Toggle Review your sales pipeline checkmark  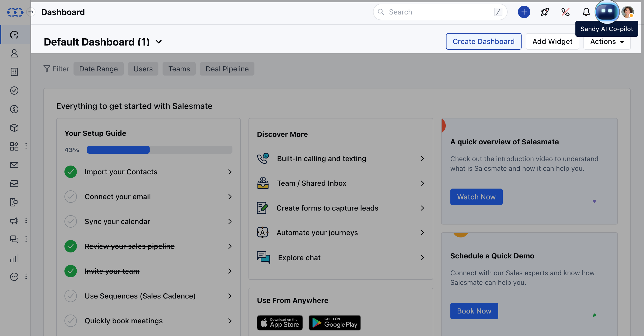pyautogui.click(x=71, y=246)
